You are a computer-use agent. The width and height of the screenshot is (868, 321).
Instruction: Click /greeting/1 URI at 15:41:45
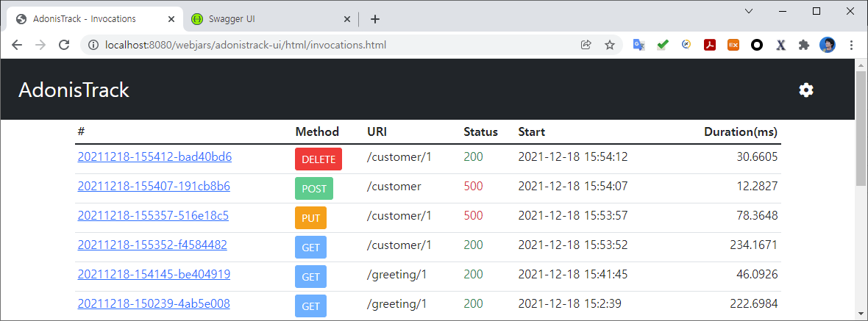[397, 274]
